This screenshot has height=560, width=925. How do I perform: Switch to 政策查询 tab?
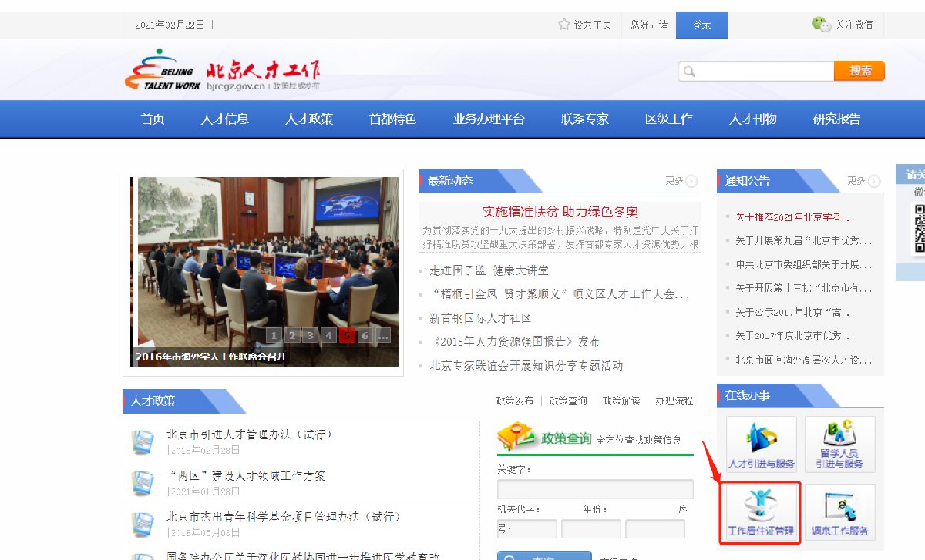point(568,401)
